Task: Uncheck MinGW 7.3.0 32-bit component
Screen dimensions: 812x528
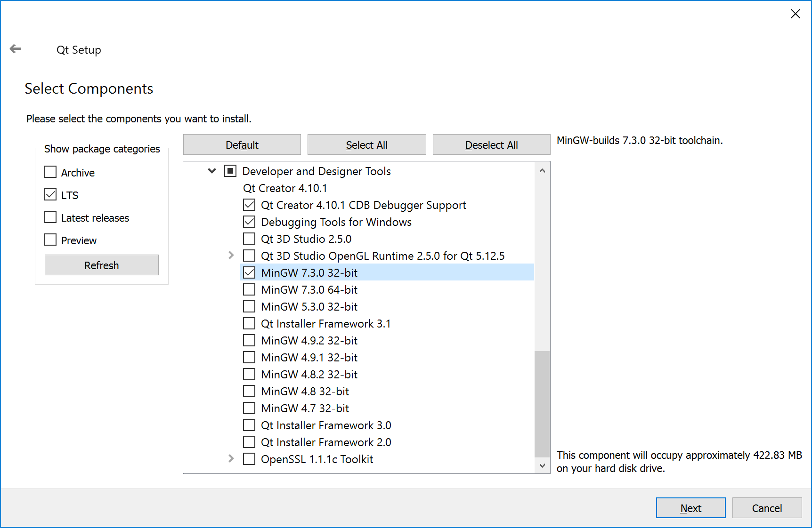Action: (x=249, y=272)
